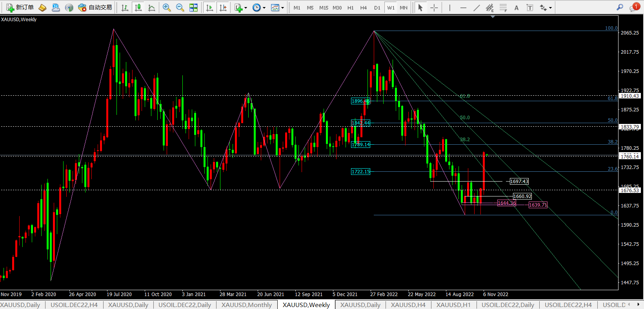
Task: Open chat notifications with red badge
Action: pos(634,7)
